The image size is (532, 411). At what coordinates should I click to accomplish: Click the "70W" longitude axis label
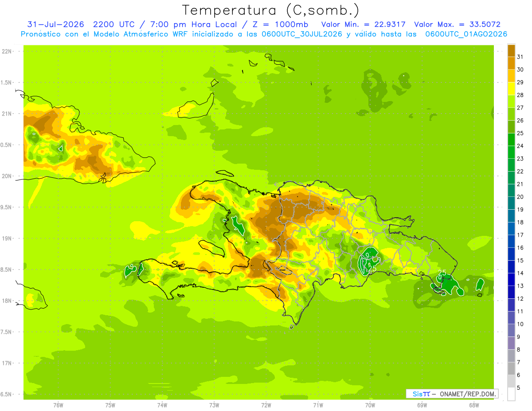tap(370, 404)
